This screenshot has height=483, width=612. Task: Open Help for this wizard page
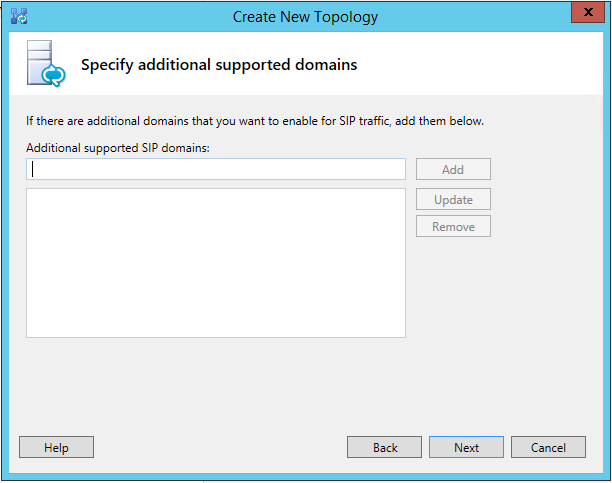(x=56, y=447)
